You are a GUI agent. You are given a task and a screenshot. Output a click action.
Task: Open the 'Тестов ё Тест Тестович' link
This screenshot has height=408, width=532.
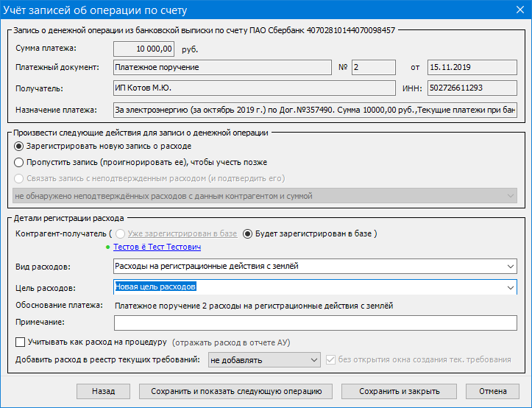[x=157, y=247]
